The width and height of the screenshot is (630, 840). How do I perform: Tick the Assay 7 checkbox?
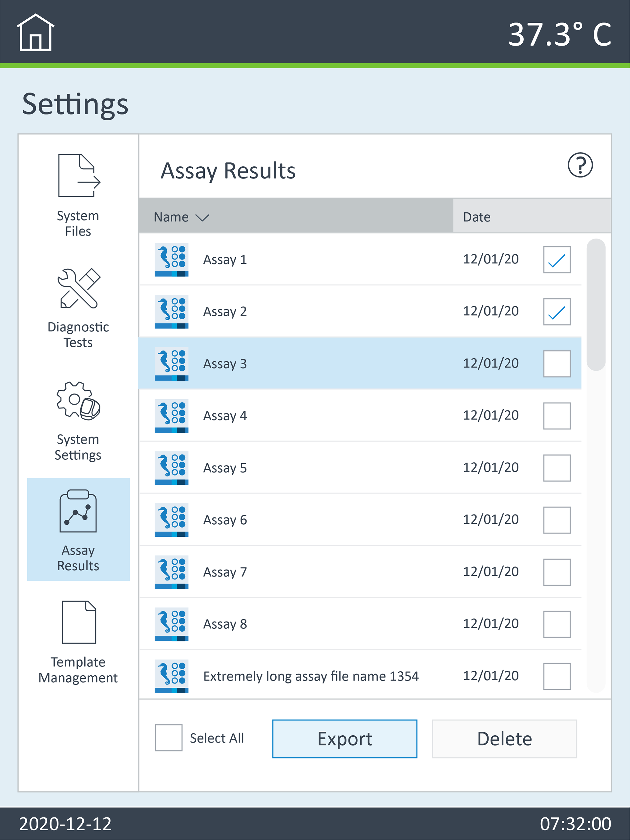pos(557,572)
